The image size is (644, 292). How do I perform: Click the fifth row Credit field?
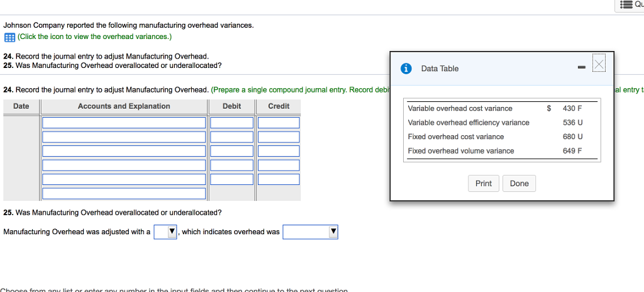(279, 179)
